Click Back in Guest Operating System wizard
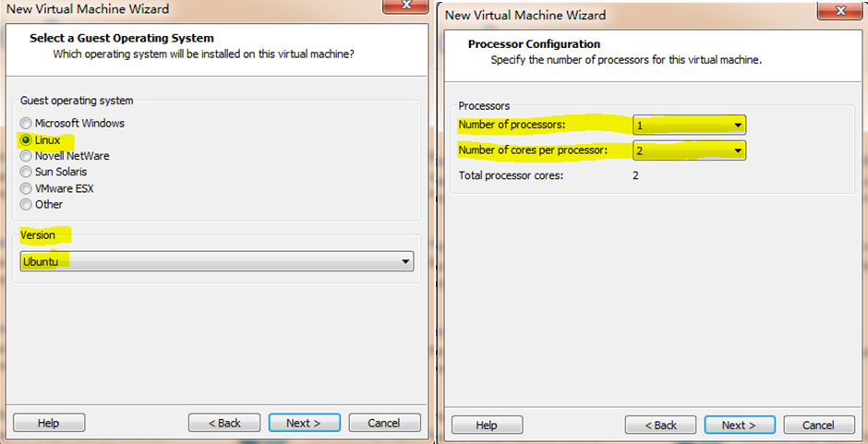 (224, 423)
